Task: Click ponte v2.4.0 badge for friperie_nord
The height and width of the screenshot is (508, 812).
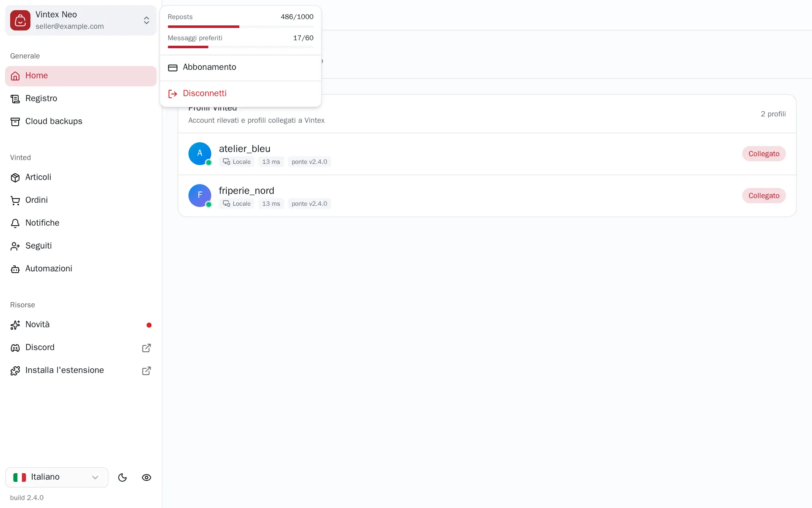Action: [309, 204]
